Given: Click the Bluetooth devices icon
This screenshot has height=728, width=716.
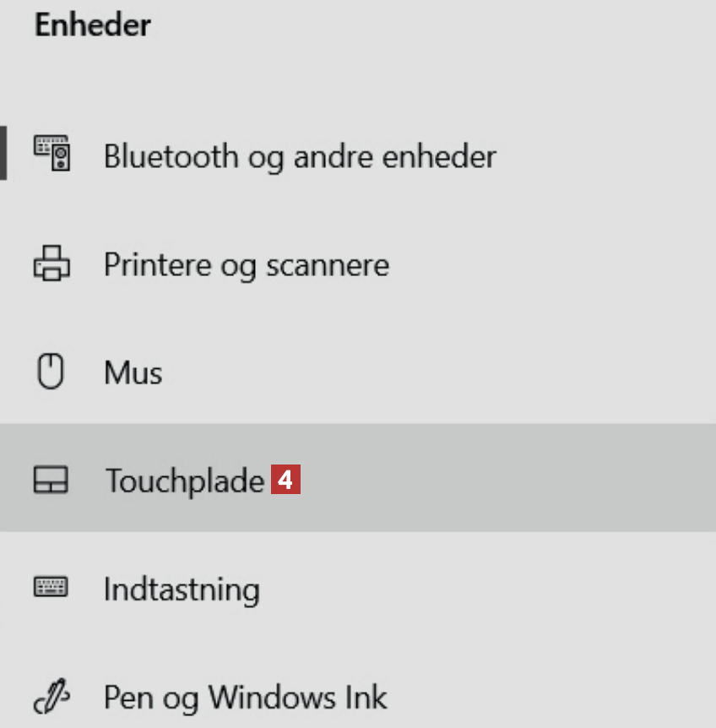Looking at the screenshot, I should [x=52, y=155].
